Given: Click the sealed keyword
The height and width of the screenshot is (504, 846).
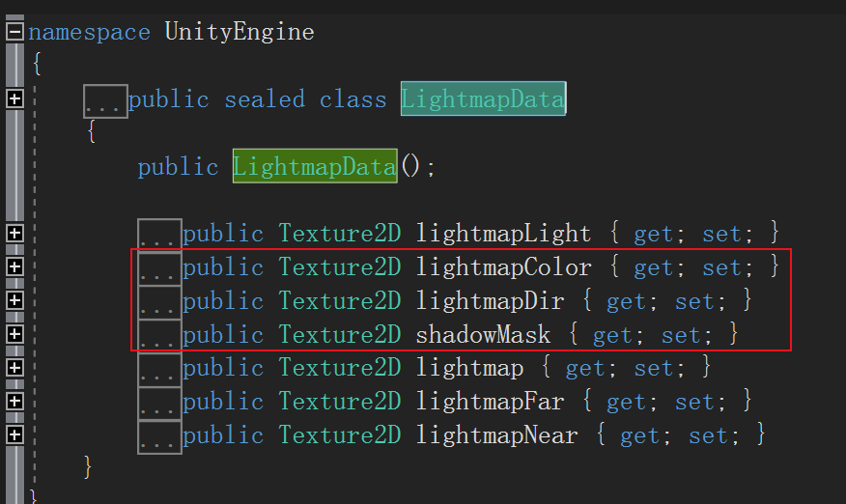Looking at the screenshot, I should point(265,99).
